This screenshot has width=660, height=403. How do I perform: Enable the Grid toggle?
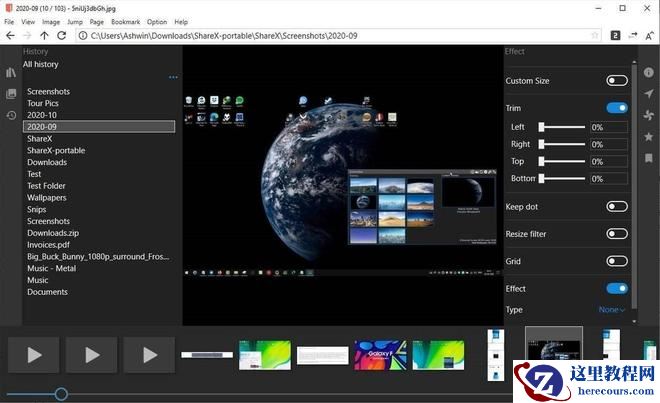pyautogui.click(x=616, y=261)
